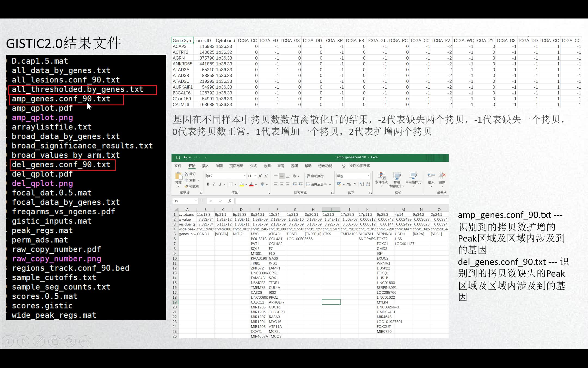588x368 pixels.
Task: Click the increase indent icon
Action: pyautogui.click(x=301, y=184)
